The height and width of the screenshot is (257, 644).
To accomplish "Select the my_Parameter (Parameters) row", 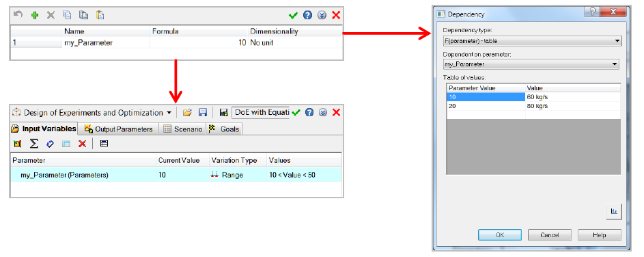I will pyautogui.click(x=176, y=175).
